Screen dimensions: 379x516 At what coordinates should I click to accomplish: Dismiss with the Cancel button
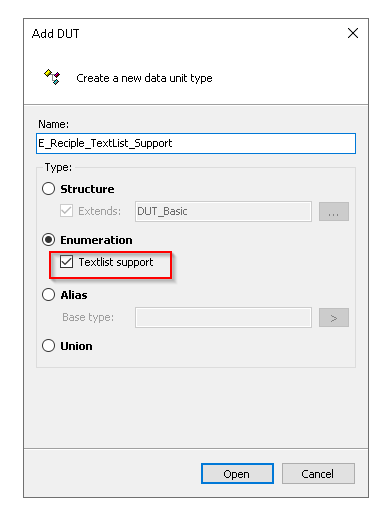pyautogui.click(x=318, y=473)
